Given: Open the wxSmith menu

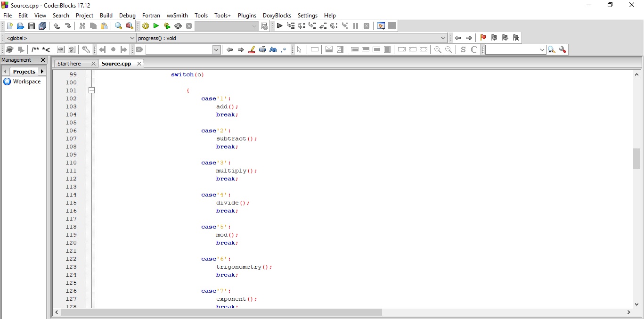Looking at the screenshot, I should click(x=177, y=15).
